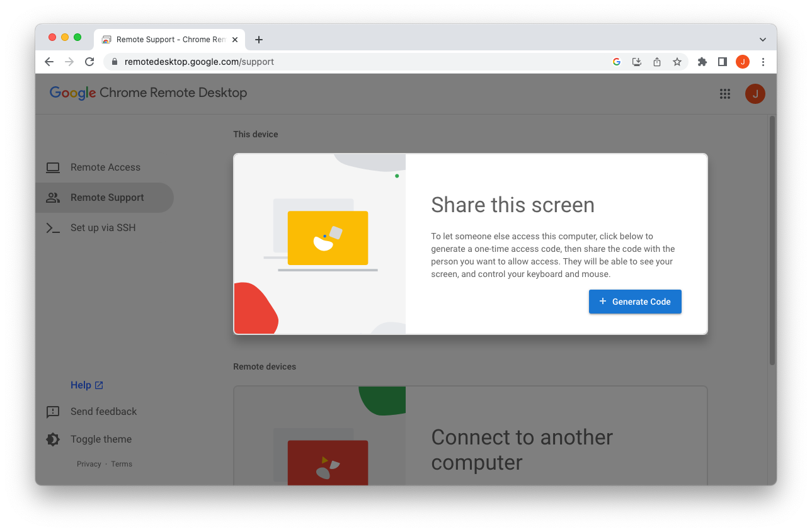Click the Google Chrome Remote Desktop logo
The width and height of the screenshot is (812, 532).
(x=149, y=93)
